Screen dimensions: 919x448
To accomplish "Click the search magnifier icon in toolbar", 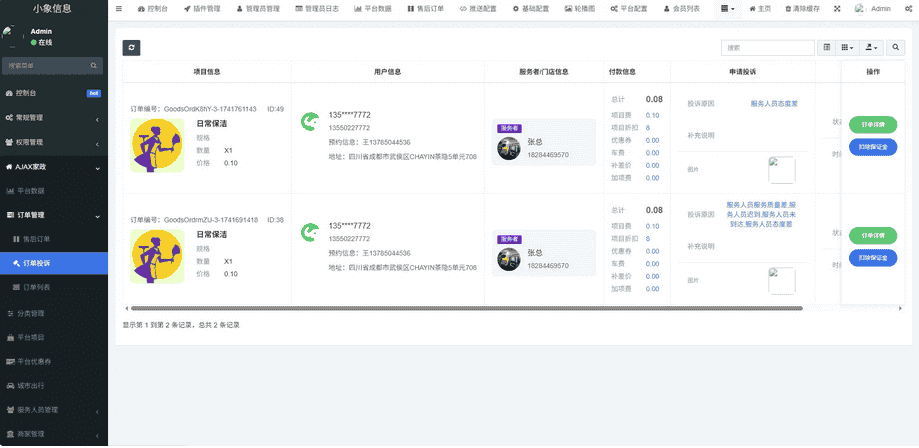I will click(x=895, y=47).
